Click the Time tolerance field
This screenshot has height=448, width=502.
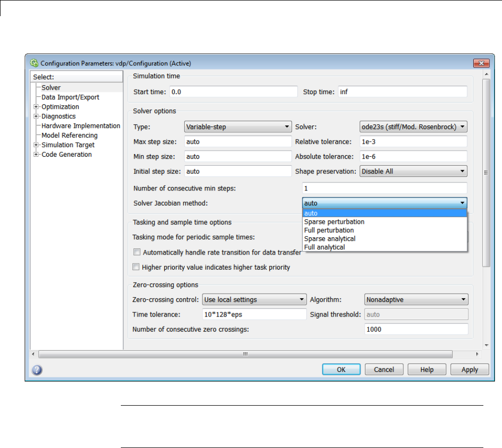(x=254, y=314)
